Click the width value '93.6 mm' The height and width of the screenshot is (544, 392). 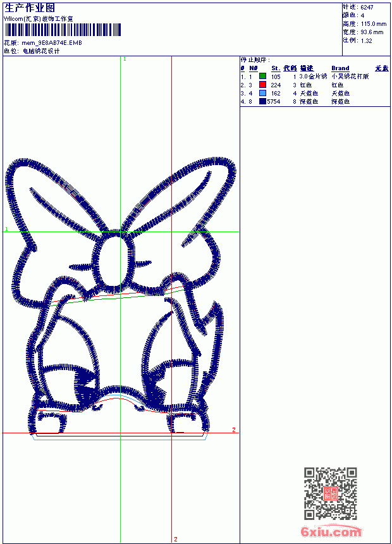372,32
